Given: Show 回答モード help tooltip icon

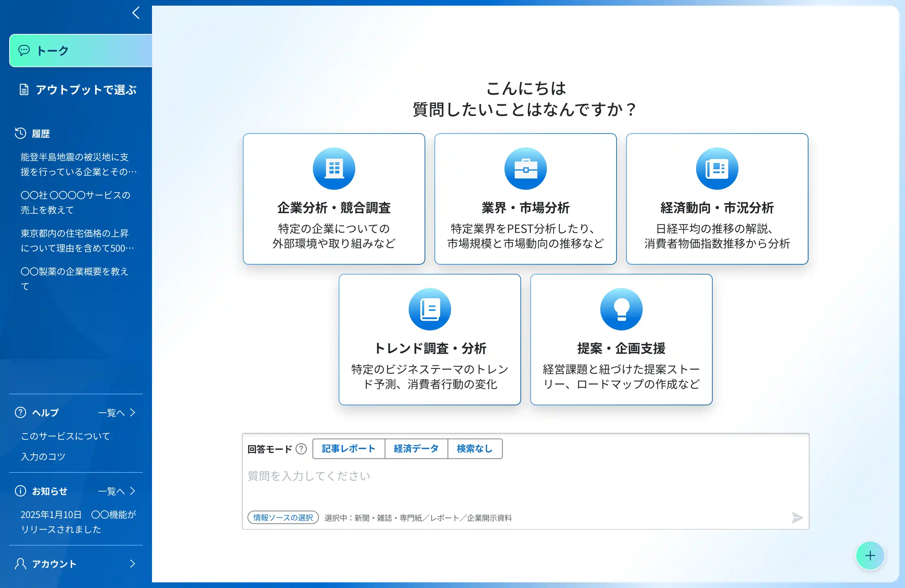Looking at the screenshot, I should click(301, 449).
